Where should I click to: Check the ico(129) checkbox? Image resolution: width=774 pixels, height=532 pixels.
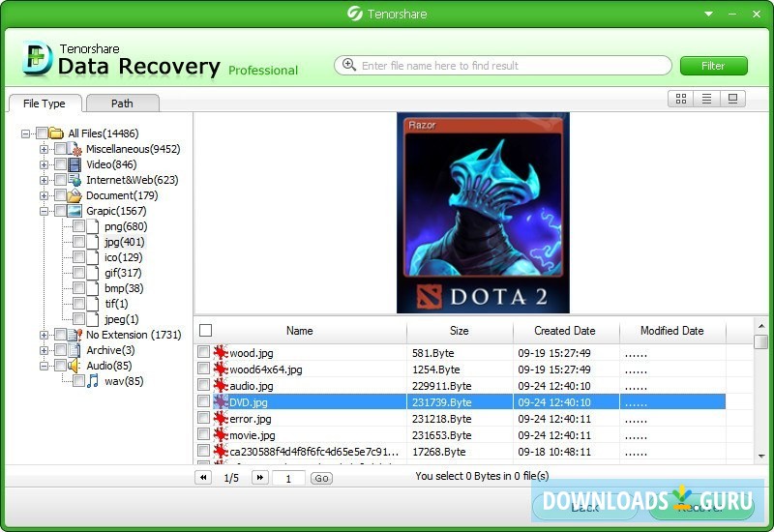point(78,256)
